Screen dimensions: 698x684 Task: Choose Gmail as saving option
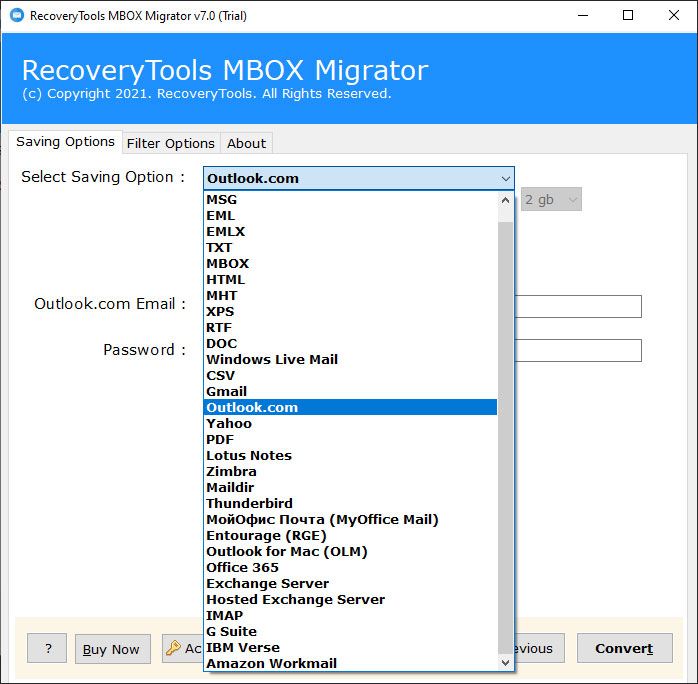click(350, 392)
